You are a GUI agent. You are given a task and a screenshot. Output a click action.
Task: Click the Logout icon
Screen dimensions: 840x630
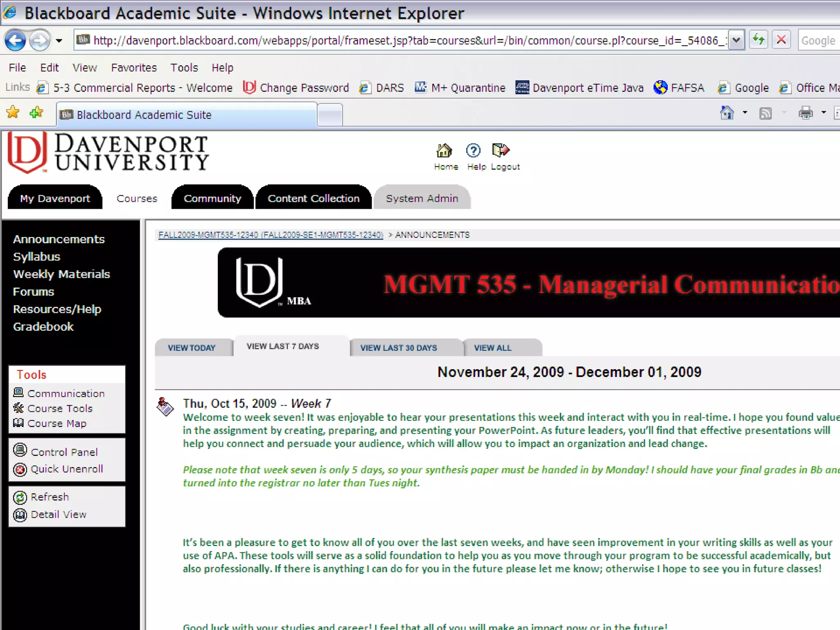pos(501,151)
